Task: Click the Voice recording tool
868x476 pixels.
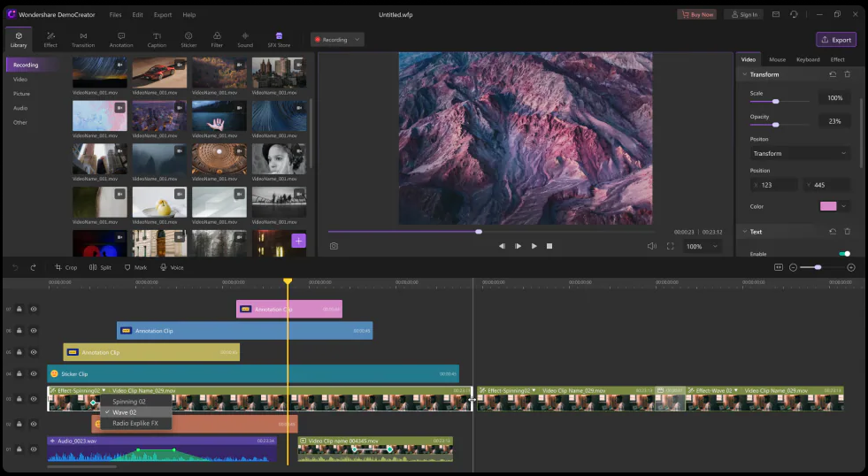Action: tap(172, 267)
